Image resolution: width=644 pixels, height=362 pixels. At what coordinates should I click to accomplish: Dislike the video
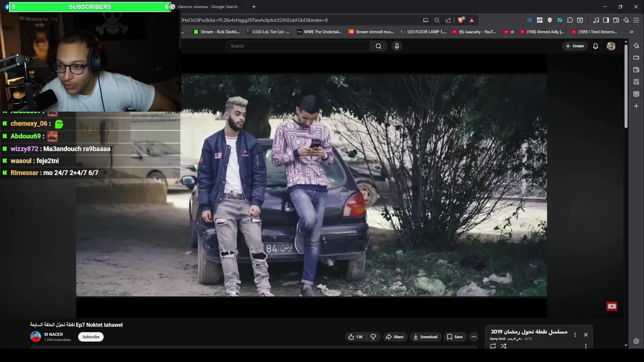[373, 337]
